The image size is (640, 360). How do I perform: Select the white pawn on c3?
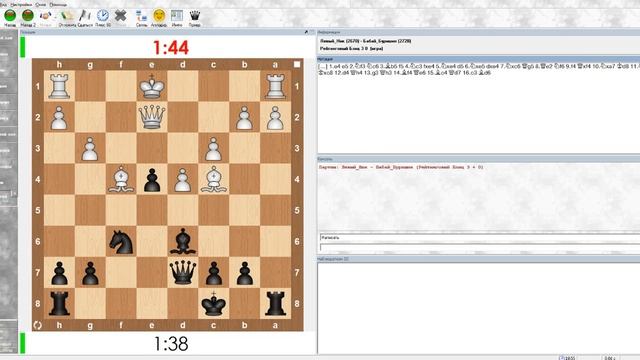(x=213, y=149)
